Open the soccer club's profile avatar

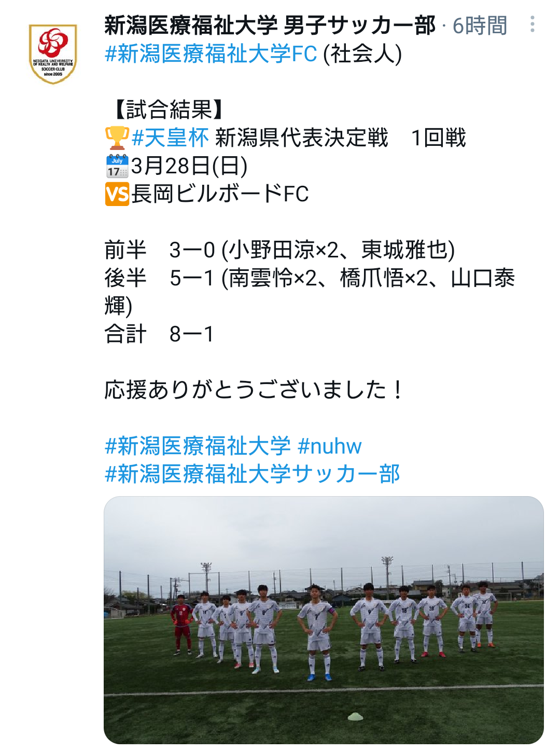(53, 53)
